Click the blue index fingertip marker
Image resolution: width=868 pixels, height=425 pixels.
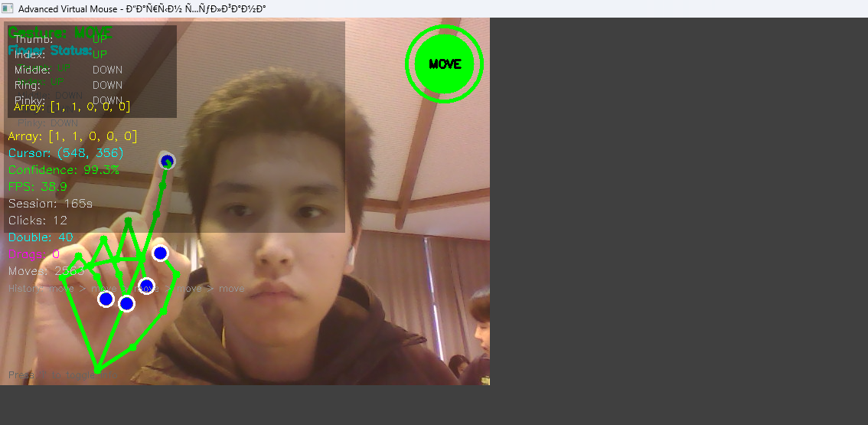click(168, 161)
